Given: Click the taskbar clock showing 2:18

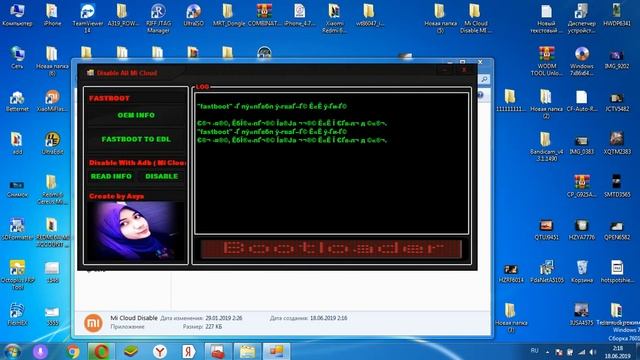Looking at the screenshot, I should [x=618, y=352].
